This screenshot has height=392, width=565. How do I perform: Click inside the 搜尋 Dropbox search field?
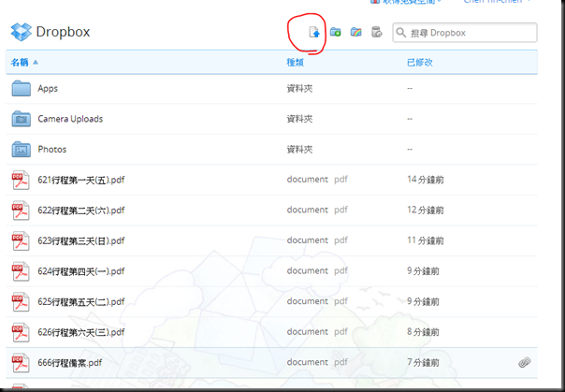coord(465,33)
